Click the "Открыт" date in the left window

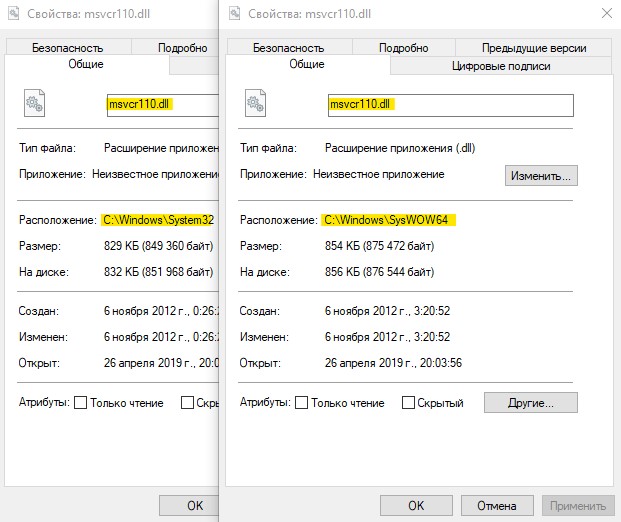tap(161, 363)
